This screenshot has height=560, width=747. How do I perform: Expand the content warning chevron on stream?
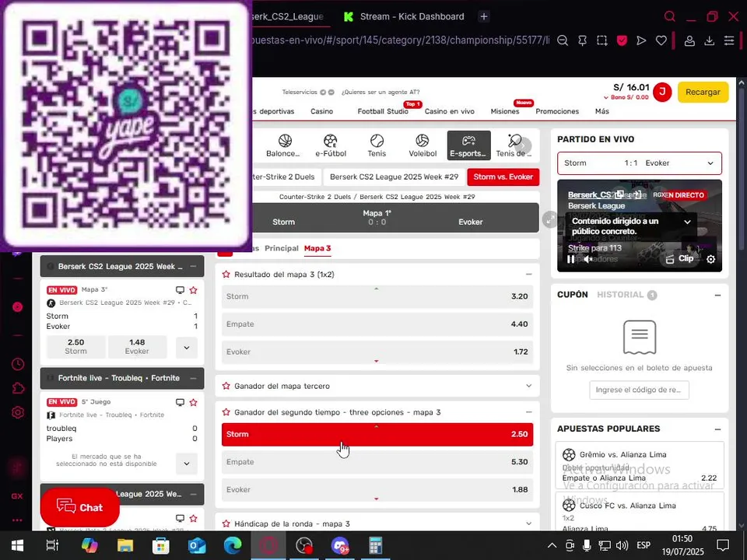[x=687, y=222]
